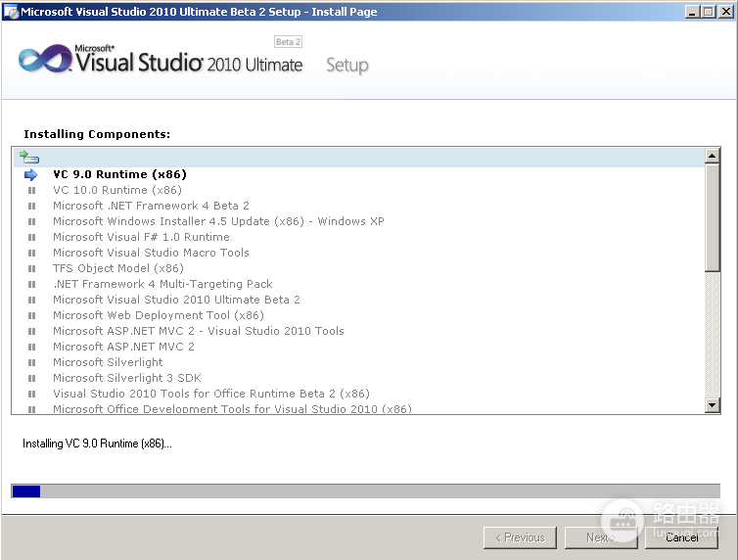The height and width of the screenshot is (560, 738).
Task: Select Microsoft Visual Studio 2010 Ultimate Beta 2 entry
Action: click(x=176, y=300)
